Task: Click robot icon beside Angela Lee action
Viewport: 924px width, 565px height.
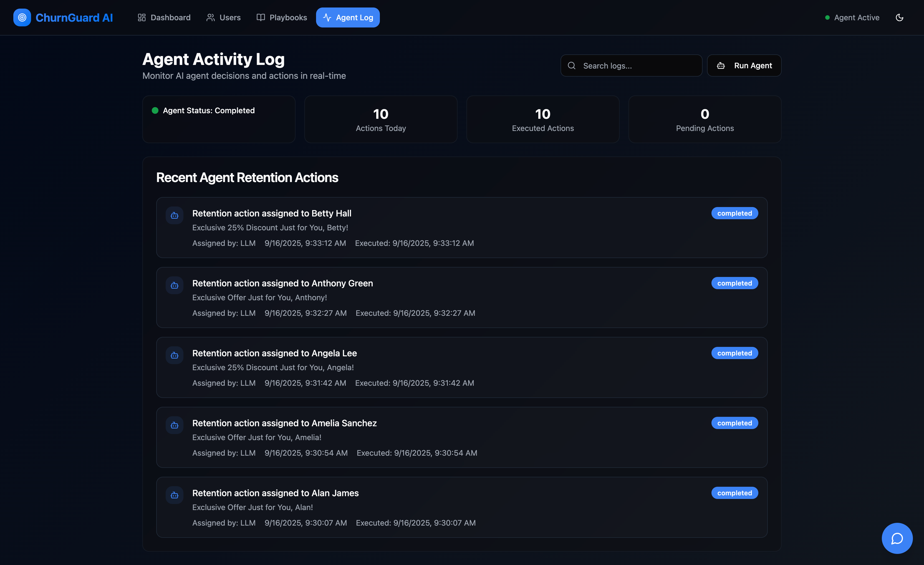Action: coord(174,355)
